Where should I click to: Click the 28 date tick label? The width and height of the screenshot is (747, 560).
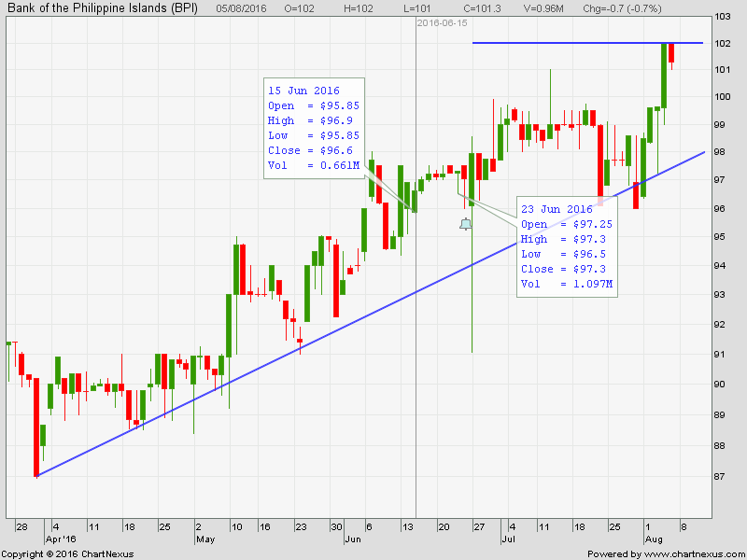coord(21,527)
